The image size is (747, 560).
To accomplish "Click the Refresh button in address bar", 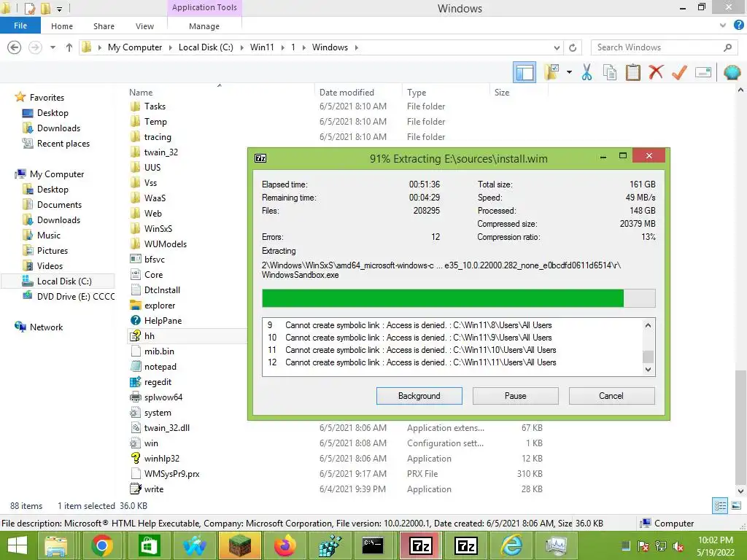I will tap(573, 47).
